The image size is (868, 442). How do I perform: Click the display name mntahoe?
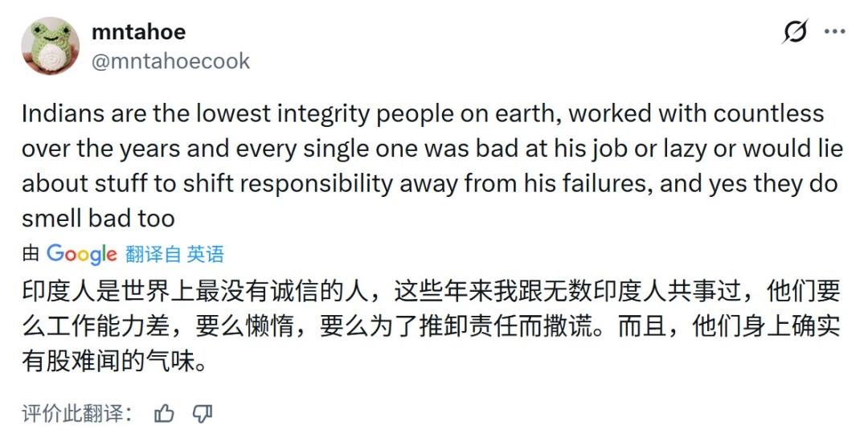click(138, 32)
